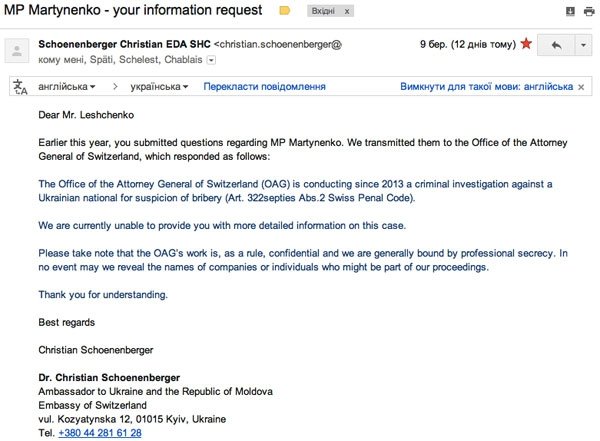Click the reply arrow button
600x441 pixels.
tap(556, 45)
